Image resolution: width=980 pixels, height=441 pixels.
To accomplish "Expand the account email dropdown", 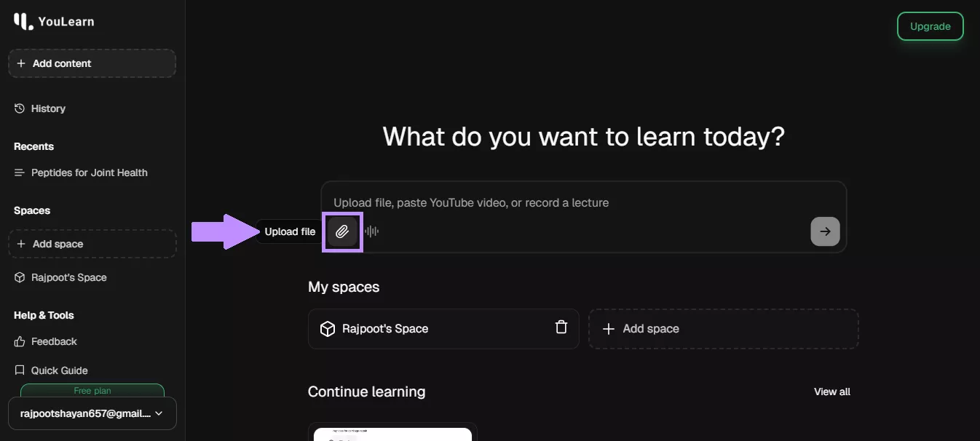I will (x=92, y=413).
